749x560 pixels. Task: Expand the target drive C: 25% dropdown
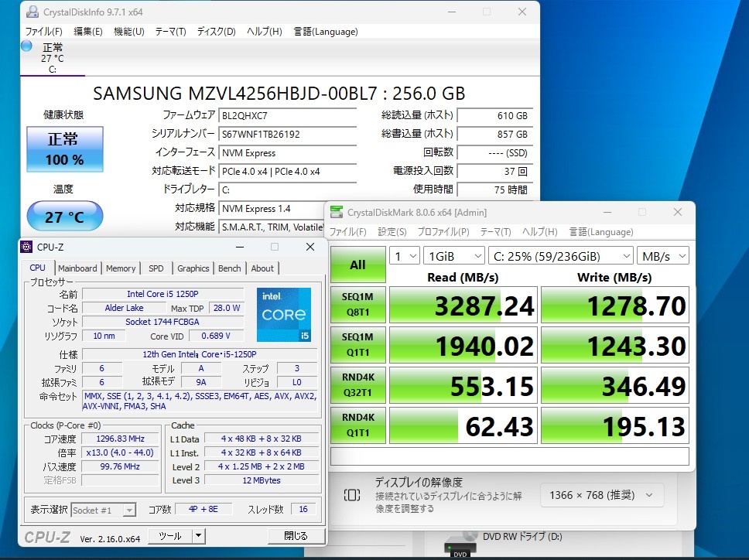tap(561, 256)
